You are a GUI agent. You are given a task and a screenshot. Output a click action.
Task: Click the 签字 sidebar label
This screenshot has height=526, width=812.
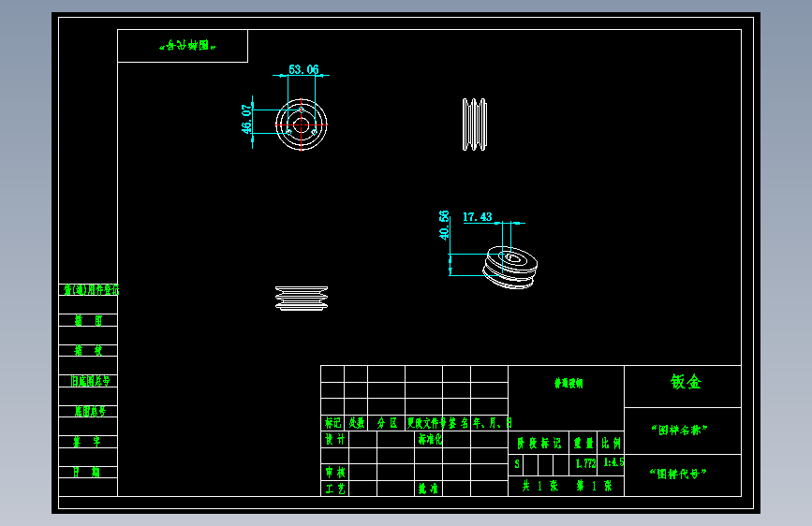tap(86, 442)
